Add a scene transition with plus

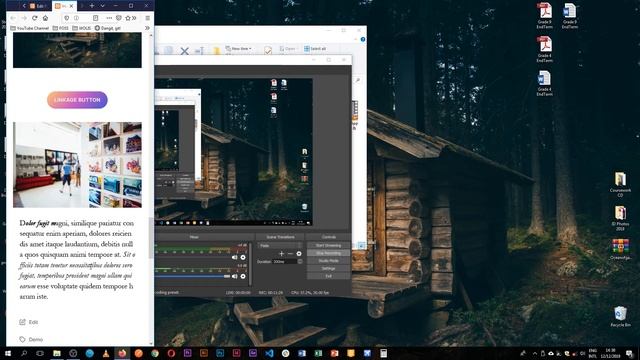coord(281,253)
